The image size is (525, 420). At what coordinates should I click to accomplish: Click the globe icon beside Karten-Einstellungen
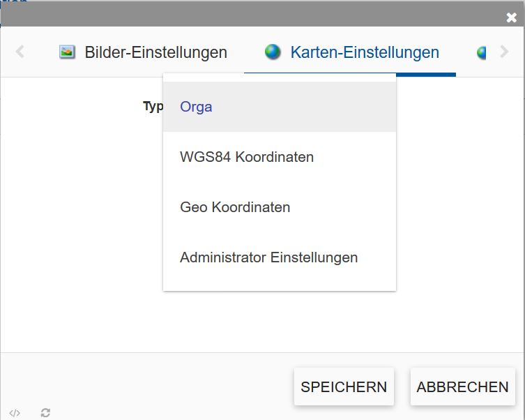[x=273, y=52]
